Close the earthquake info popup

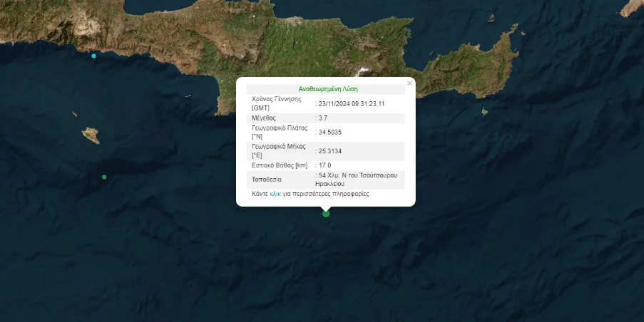pos(409,83)
